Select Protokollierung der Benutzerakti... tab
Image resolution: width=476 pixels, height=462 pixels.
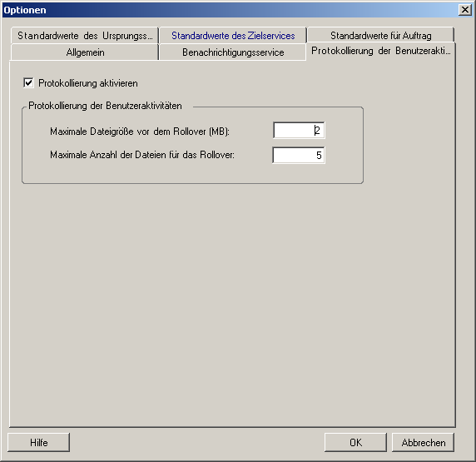click(x=381, y=51)
